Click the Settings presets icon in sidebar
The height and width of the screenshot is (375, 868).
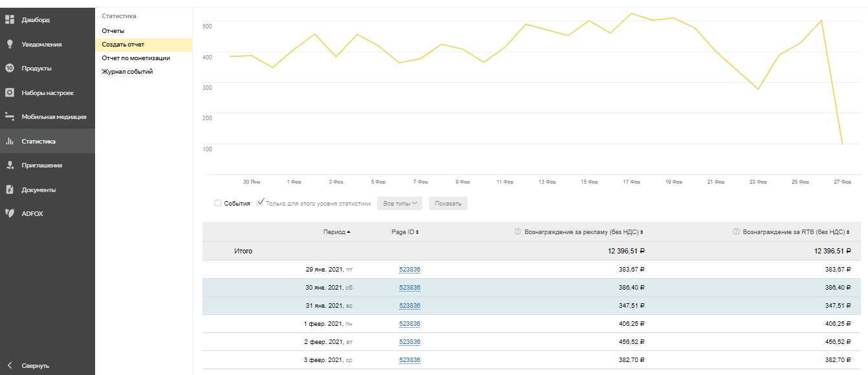point(10,93)
